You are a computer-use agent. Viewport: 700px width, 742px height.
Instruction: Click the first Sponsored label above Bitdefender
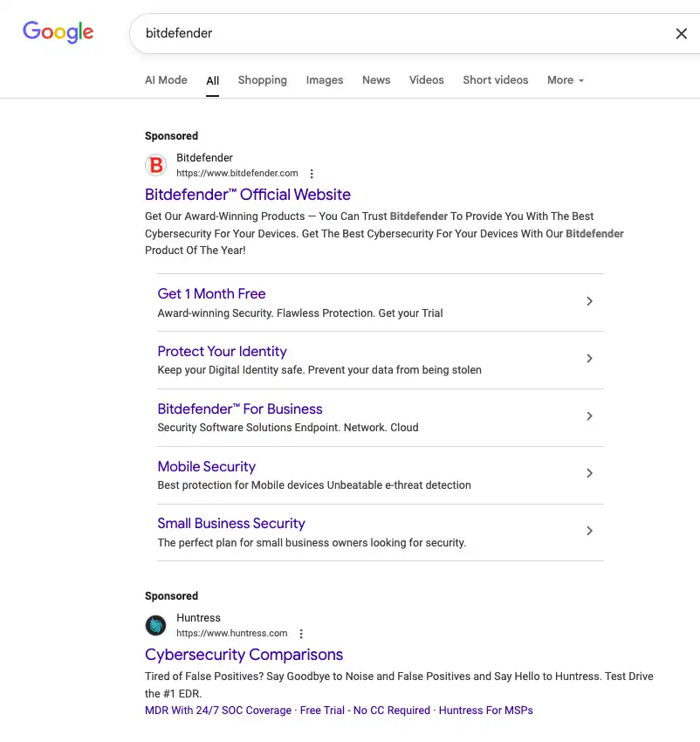171,136
